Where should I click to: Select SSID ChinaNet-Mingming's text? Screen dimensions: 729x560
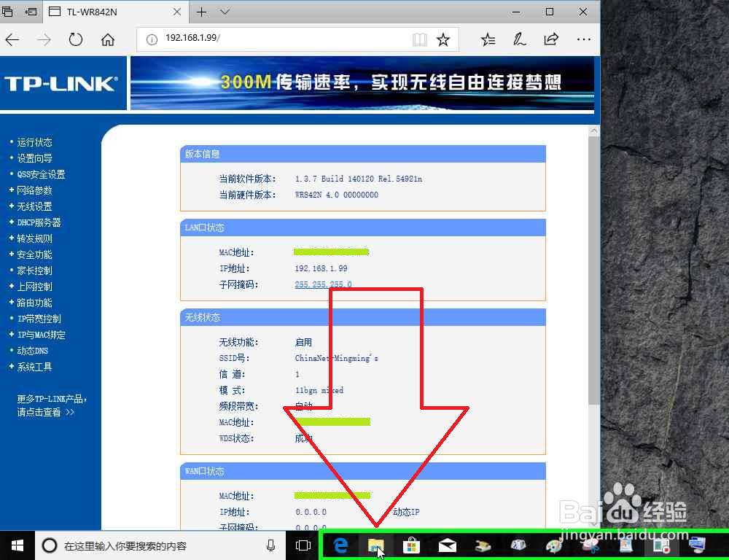click(x=337, y=358)
